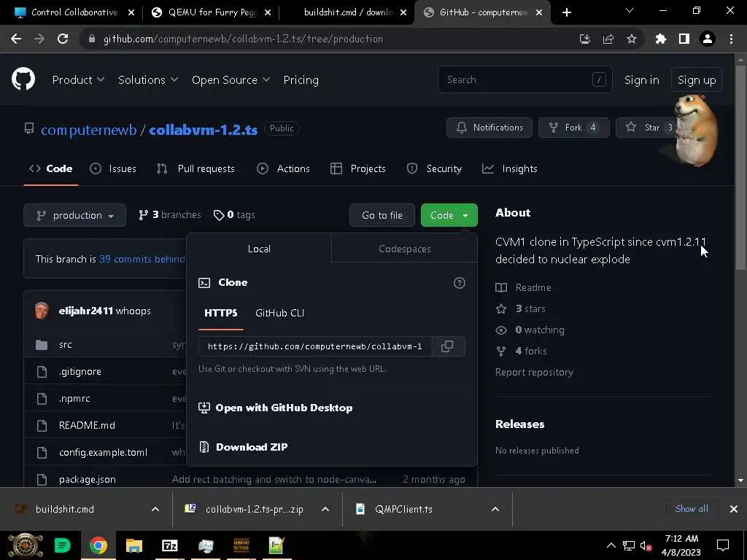Close the downloads bar
Image resolution: width=747 pixels, height=560 pixels.
[x=734, y=509]
